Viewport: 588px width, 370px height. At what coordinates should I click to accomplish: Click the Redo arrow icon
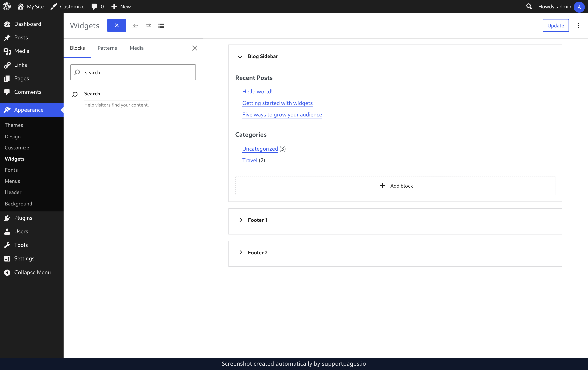(148, 25)
